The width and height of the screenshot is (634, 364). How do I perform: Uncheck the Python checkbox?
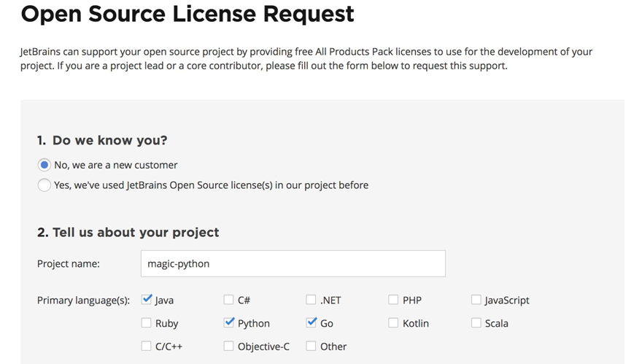coord(228,322)
